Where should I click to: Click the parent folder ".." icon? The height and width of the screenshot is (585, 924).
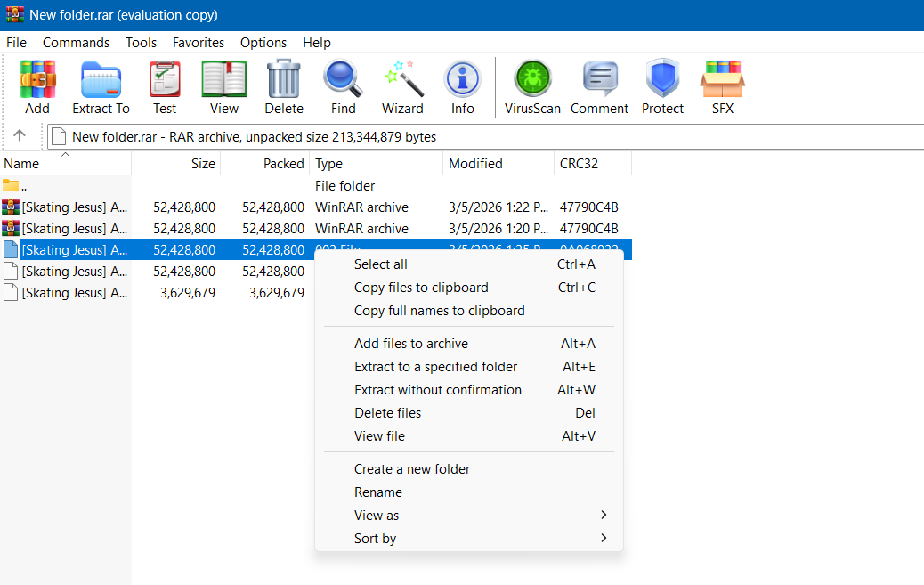[x=11, y=186]
